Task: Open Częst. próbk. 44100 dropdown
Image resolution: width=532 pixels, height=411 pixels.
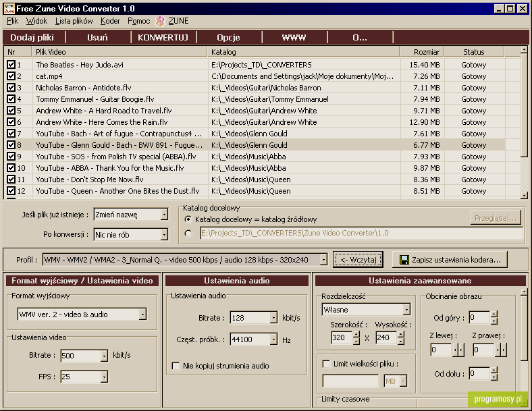Action: [x=273, y=339]
